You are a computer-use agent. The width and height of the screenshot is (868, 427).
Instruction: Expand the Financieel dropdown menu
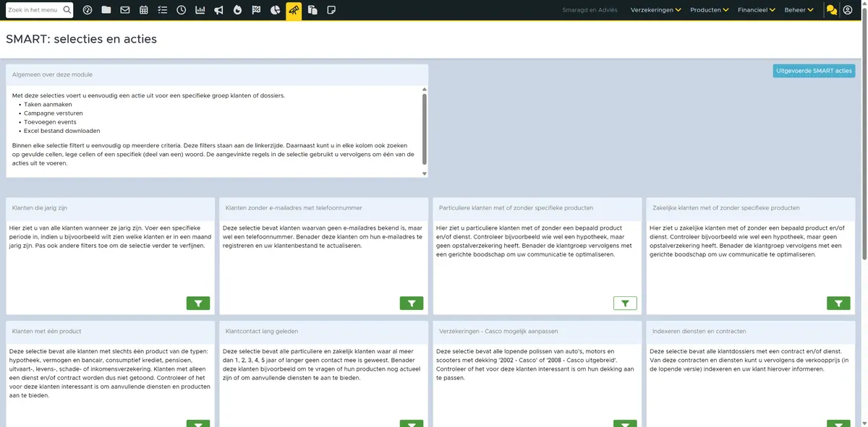coord(756,10)
